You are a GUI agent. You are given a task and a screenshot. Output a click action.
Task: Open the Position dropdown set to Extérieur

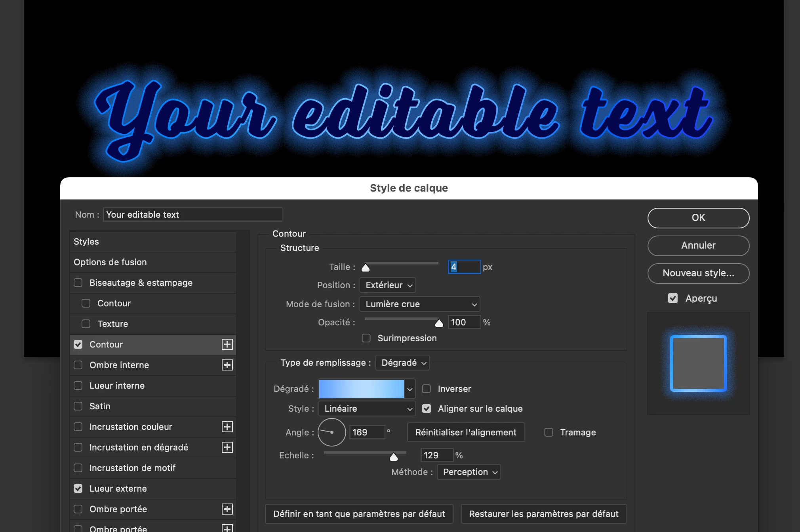click(387, 285)
